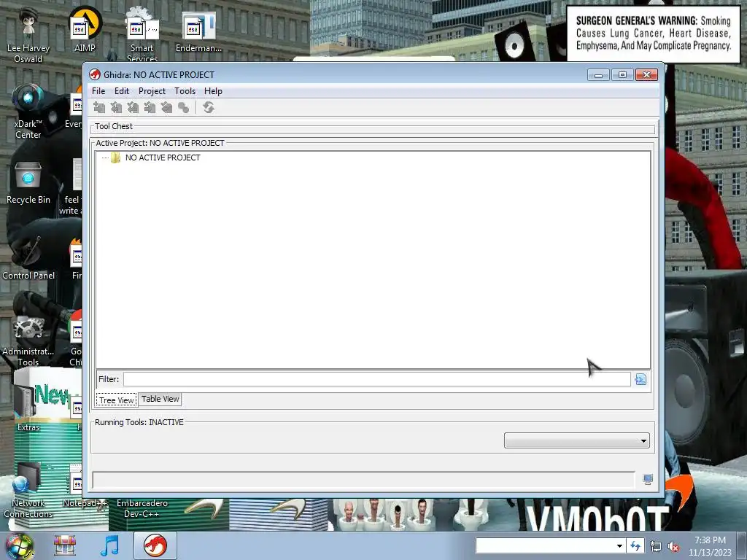Image resolution: width=747 pixels, height=560 pixels.
Task: Switch to the Table View tab
Action: (x=160, y=399)
